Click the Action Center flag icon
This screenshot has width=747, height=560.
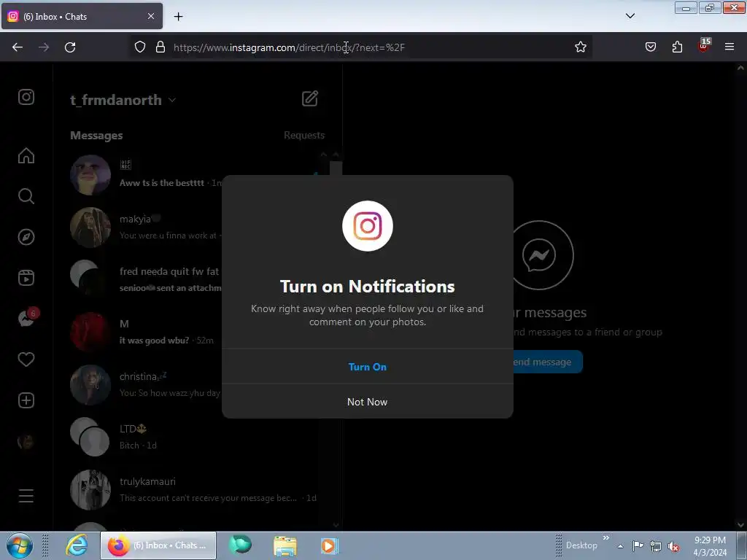pyautogui.click(x=638, y=545)
